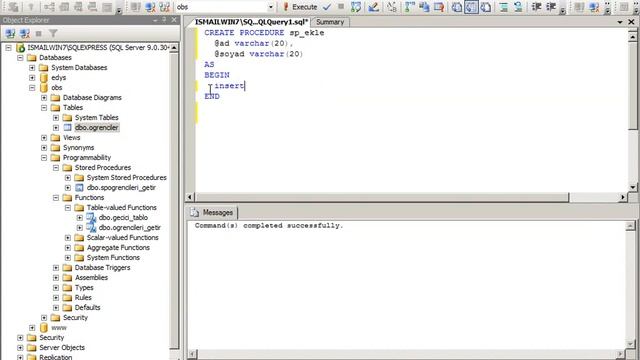
Task: Select the www database
Action: point(59,328)
